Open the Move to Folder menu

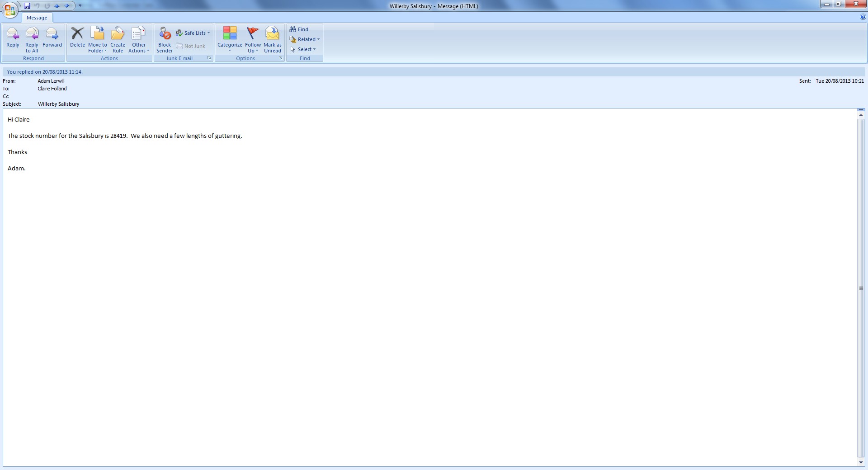(98, 40)
